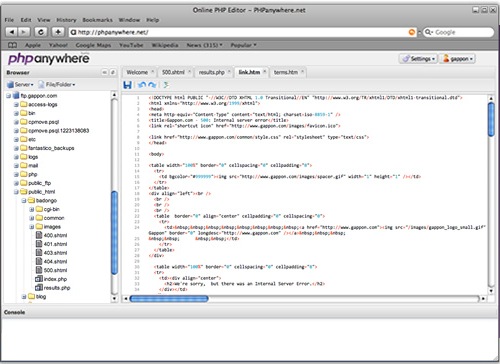Go back with the browser back arrow
Image resolution: width=500 pixels, height=364 pixels.
click(x=11, y=32)
